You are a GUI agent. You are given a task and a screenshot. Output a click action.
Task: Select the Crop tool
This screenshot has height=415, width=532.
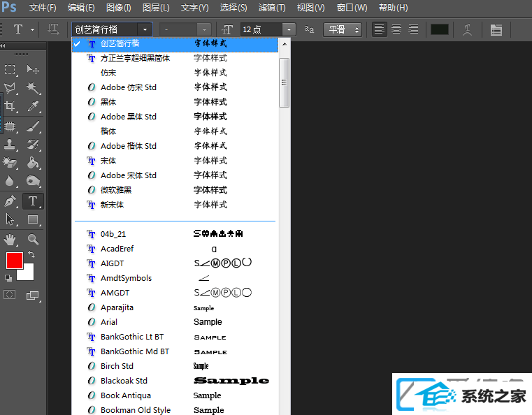[10, 106]
